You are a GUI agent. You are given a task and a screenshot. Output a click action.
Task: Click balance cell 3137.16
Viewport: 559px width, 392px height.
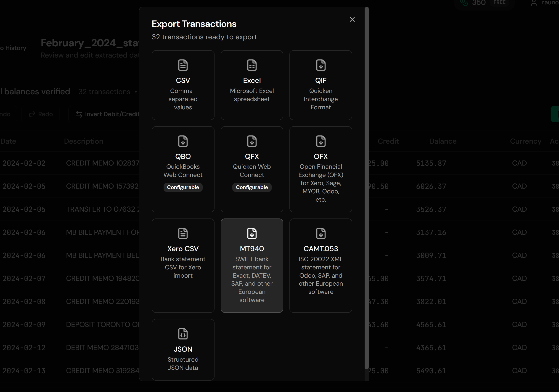(431, 233)
